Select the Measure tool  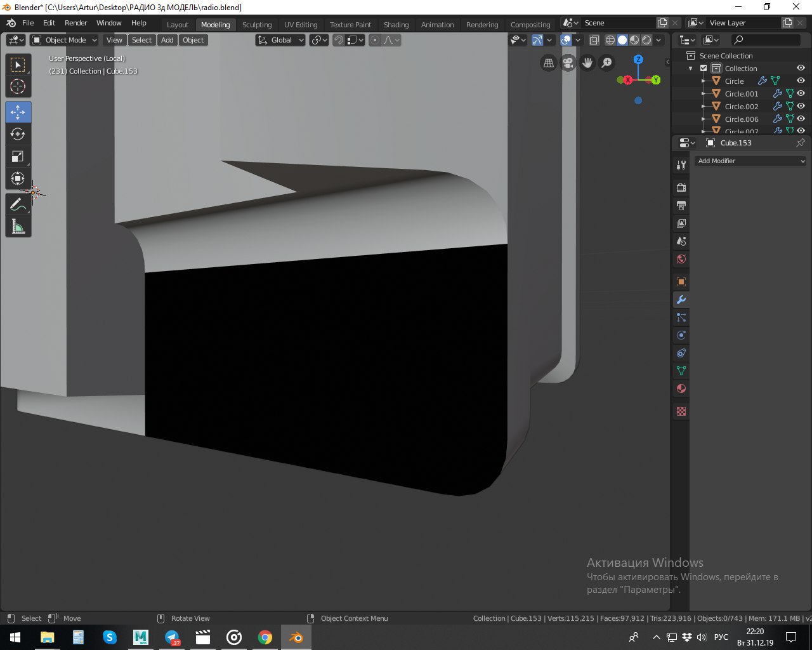(x=18, y=227)
